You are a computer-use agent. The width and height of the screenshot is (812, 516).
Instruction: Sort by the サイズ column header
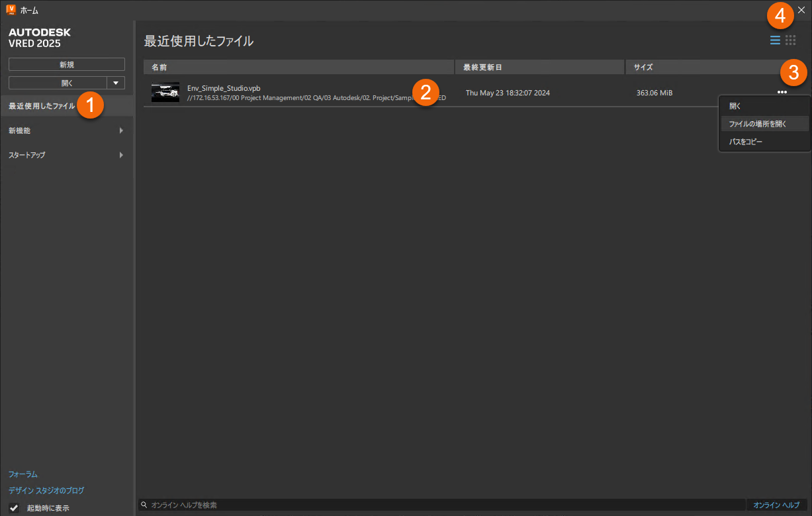711,67
